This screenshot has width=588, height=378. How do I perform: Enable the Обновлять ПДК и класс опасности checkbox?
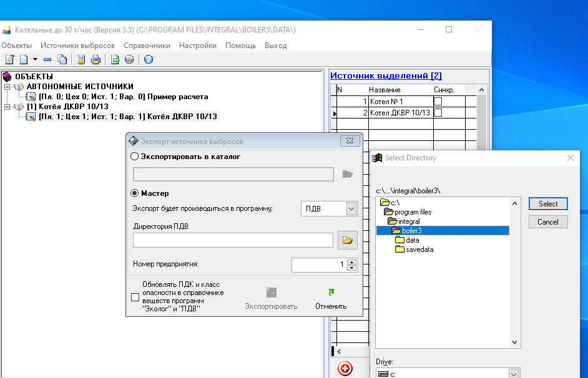click(x=135, y=298)
